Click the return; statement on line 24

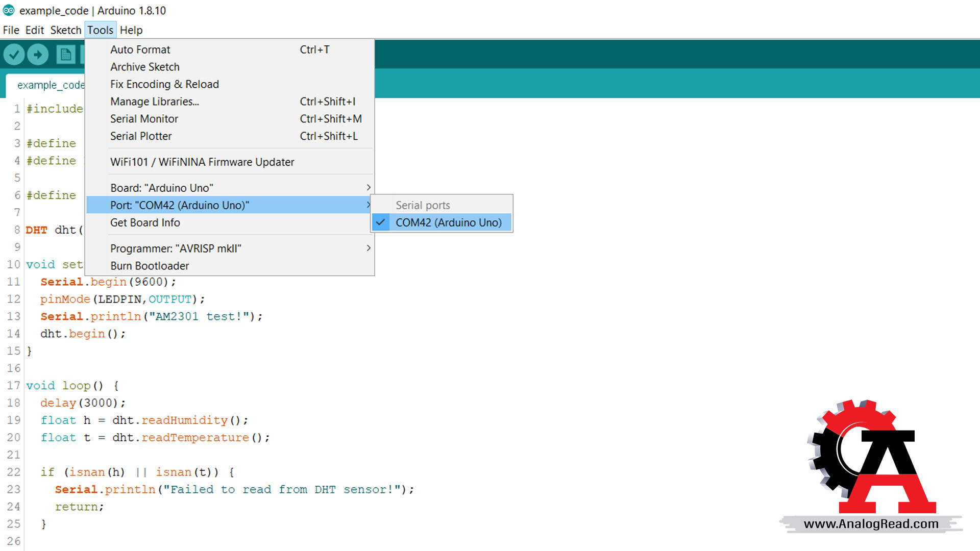79,507
